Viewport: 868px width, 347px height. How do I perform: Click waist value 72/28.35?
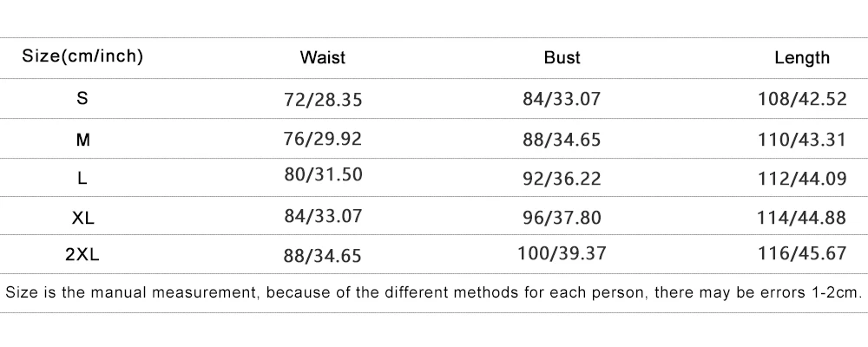click(x=322, y=100)
